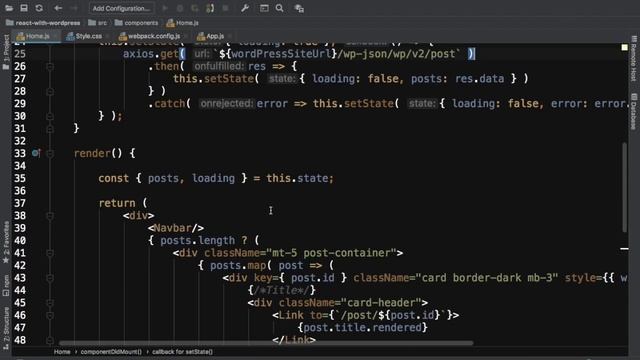The height and width of the screenshot is (360, 640).
Task: Click post.title.rendered on line 47
Action: 362,328
